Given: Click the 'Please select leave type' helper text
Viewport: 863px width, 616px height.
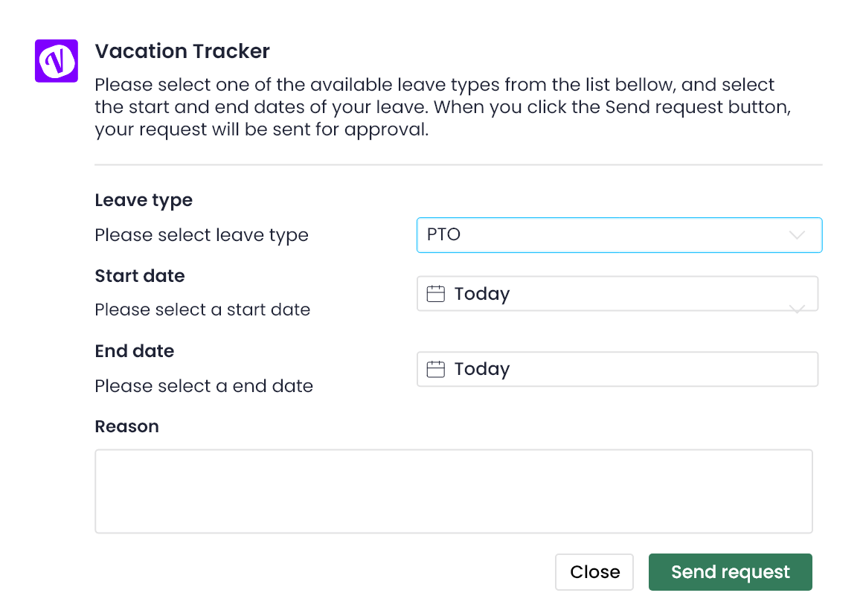Looking at the screenshot, I should 202,236.
